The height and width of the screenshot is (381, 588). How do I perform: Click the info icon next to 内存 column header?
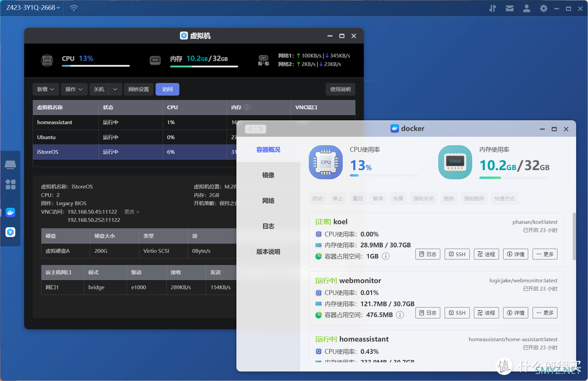[x=247, y=107]
